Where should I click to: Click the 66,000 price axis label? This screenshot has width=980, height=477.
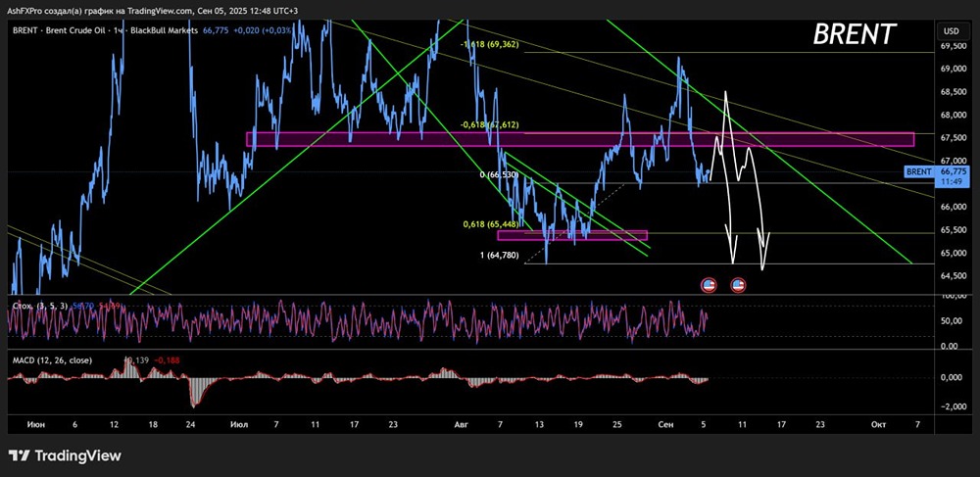(x=954, y=208)
